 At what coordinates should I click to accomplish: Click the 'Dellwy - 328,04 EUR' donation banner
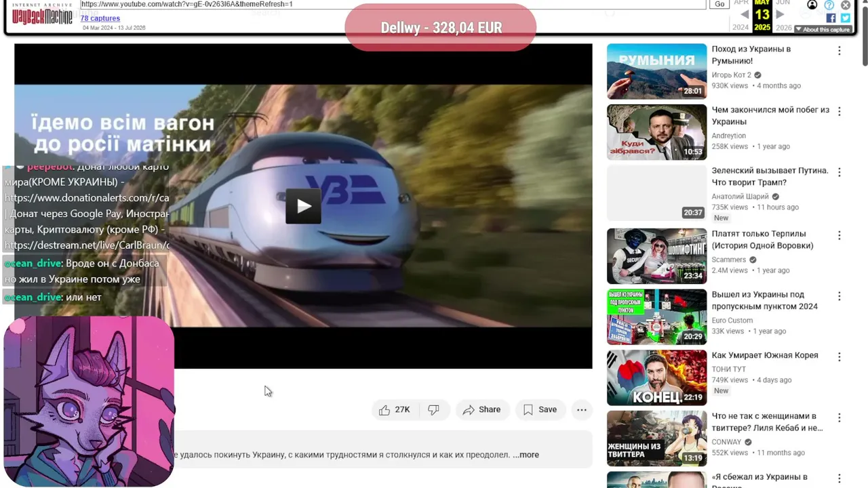tap(441, 28)
